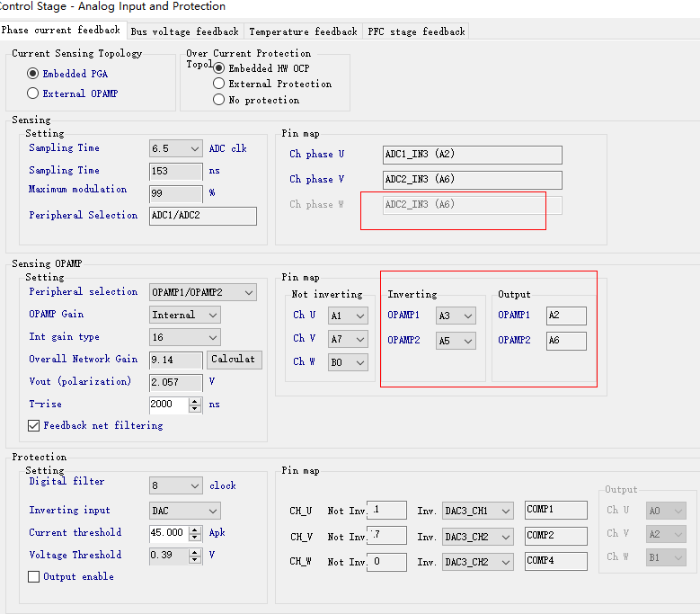
Task: Click the COMP1 field for CH_U
Action: click(x=556, y=510)
